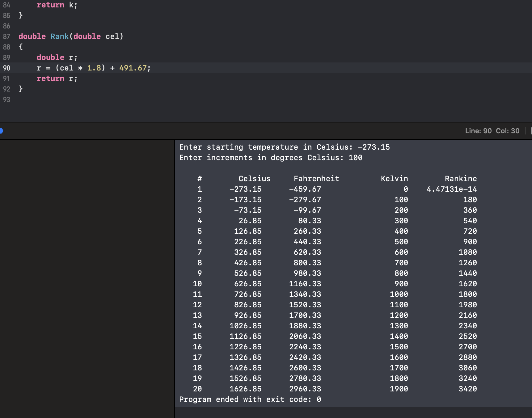Click the 1980 Rankine value
Viewport: 532px width, 418px height.
coord(468,305)
